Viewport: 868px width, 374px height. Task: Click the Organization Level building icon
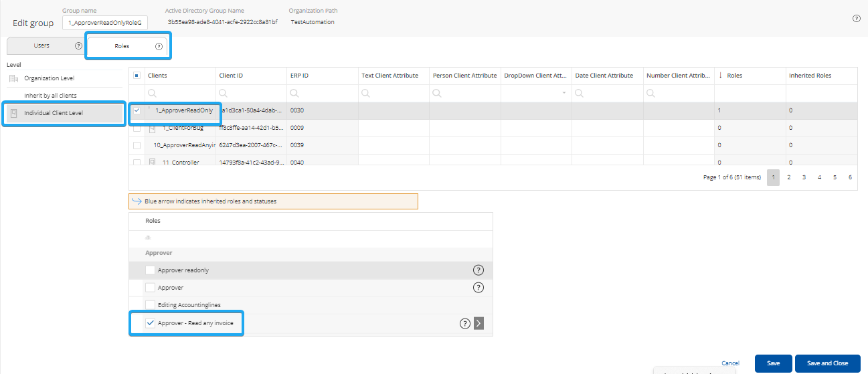(13, 79)
